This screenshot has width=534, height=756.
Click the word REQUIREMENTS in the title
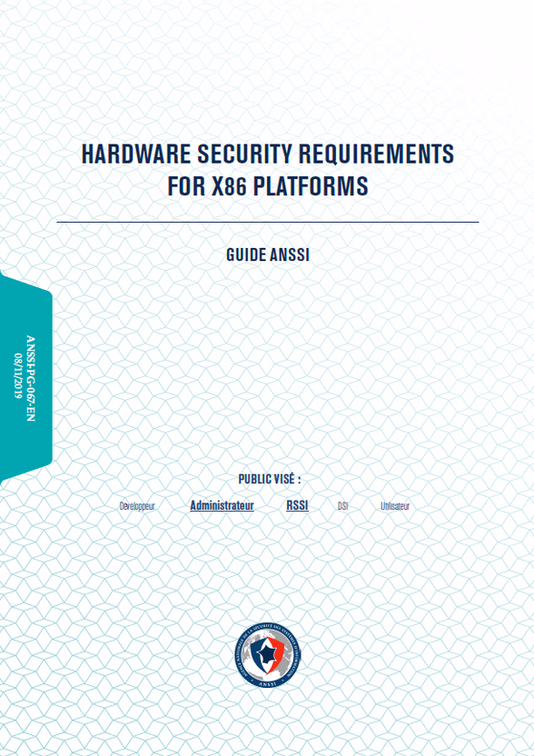click(376, 154)
